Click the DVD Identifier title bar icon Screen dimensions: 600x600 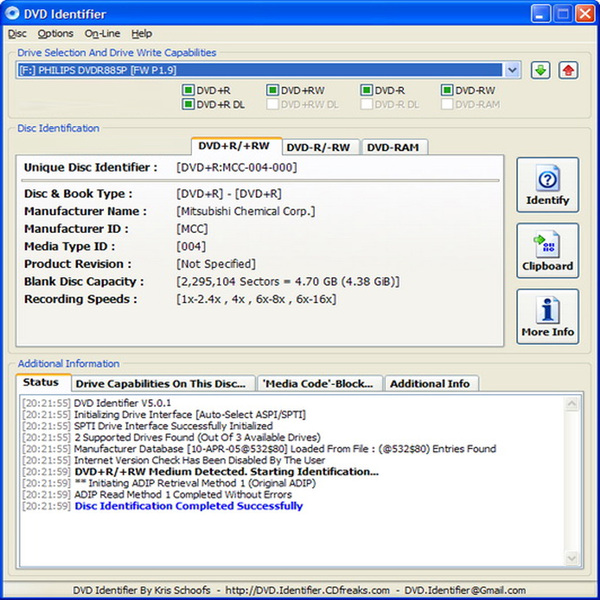[12, 13]
